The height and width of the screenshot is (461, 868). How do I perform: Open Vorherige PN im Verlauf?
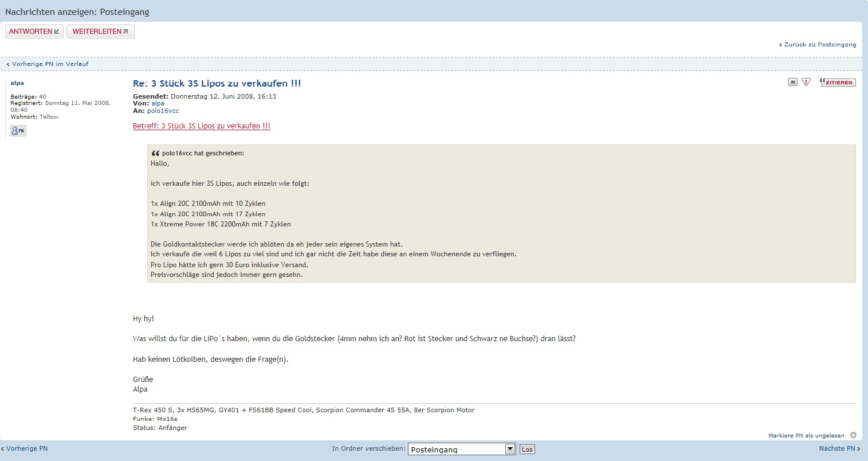pyautogui.click(x=50, y=64)
